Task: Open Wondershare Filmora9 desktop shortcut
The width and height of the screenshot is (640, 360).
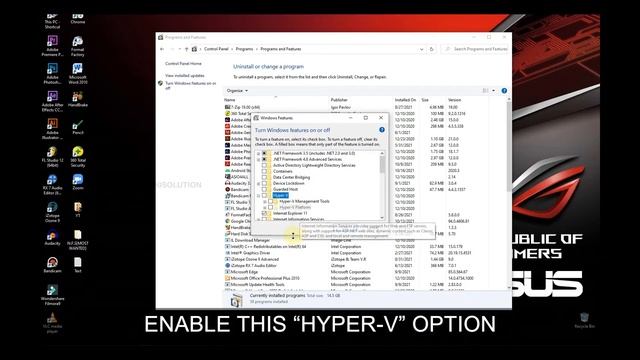Action: [52, 295]
